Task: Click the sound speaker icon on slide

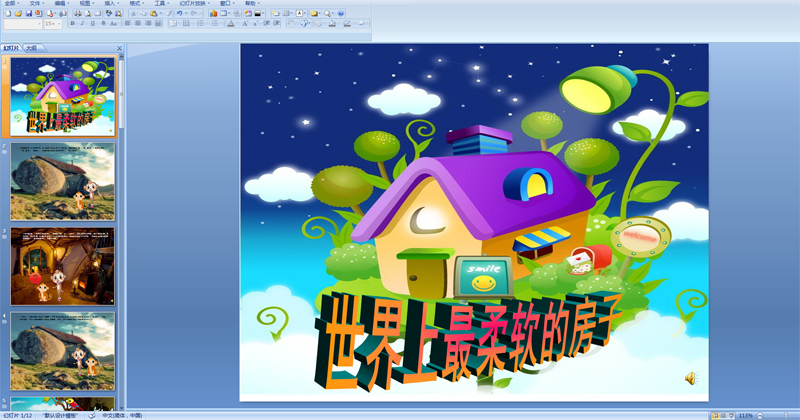Action: 690,378
